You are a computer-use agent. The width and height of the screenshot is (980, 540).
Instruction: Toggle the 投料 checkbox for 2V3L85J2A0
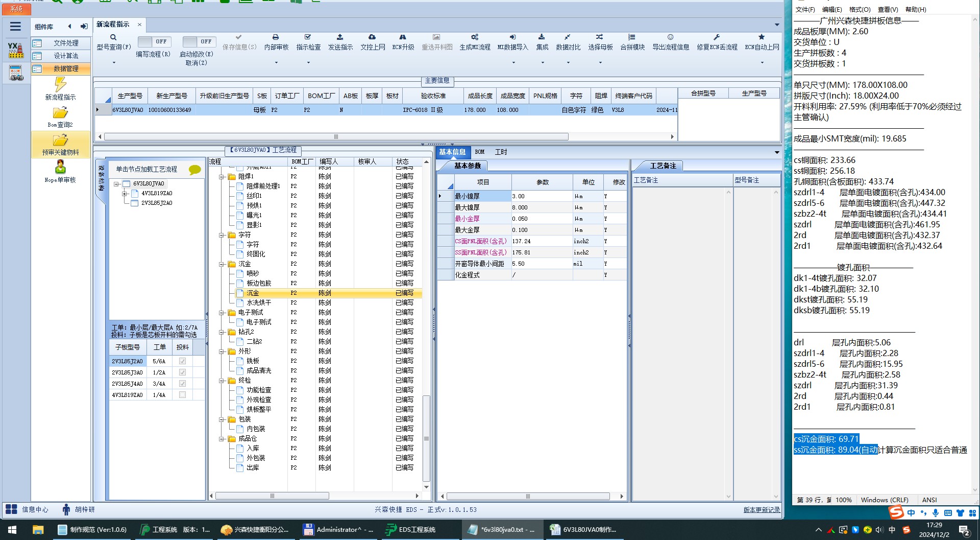click(x=182, y=361)
